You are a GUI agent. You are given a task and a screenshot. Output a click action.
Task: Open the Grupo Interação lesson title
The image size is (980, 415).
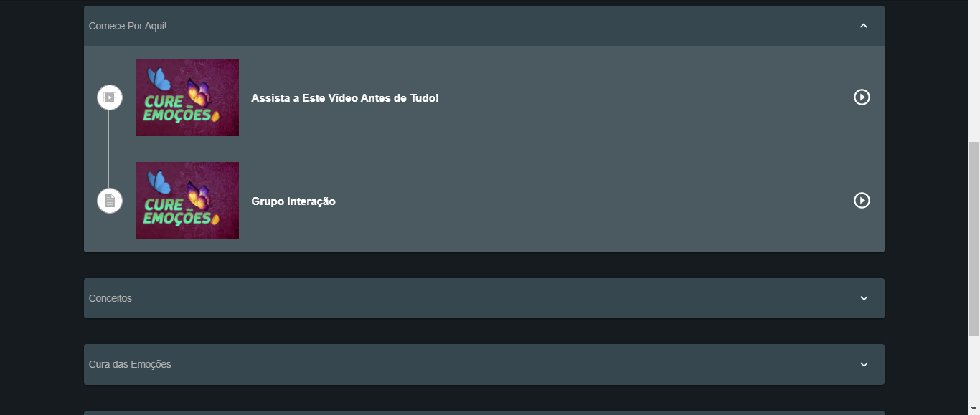coord(293,201)
